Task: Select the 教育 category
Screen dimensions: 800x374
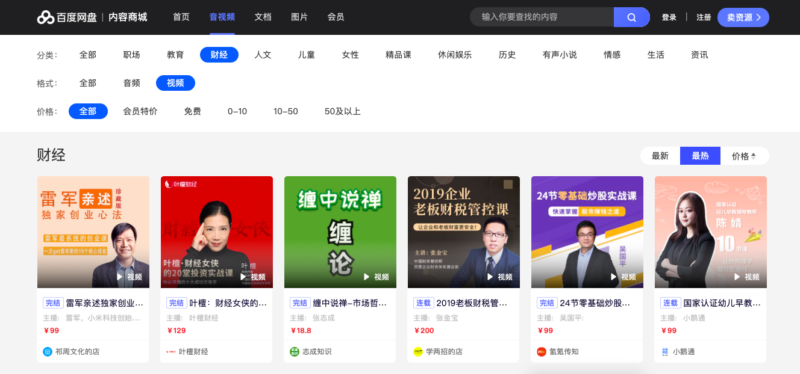Action: 176,55
